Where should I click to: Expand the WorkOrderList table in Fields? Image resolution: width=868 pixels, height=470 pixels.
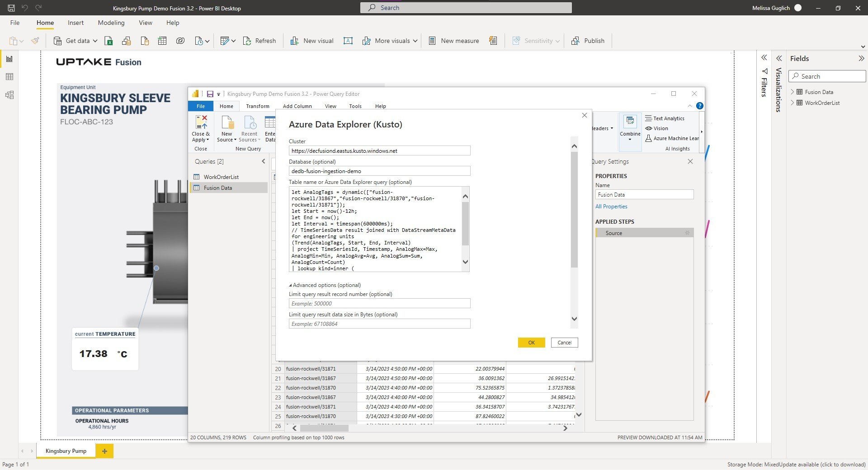(793, 103)
